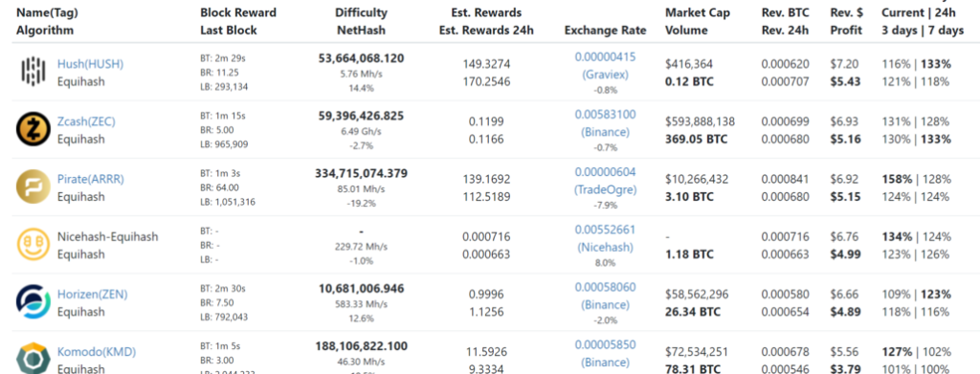Click Hush estimated rewards 149.3274
Viewport: 980px width, 374px height.
(486, 64)
